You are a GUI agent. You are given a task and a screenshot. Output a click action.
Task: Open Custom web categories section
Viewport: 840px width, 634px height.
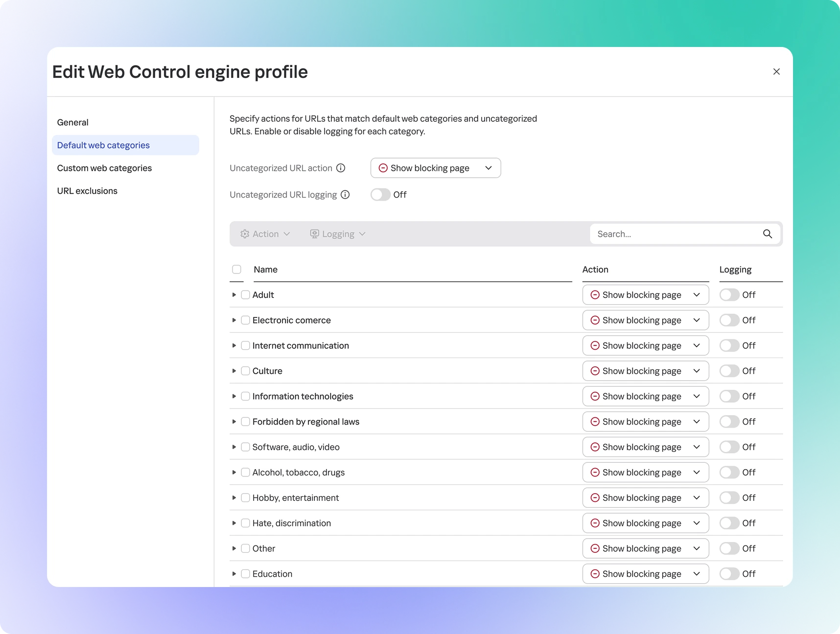(104, 168)
